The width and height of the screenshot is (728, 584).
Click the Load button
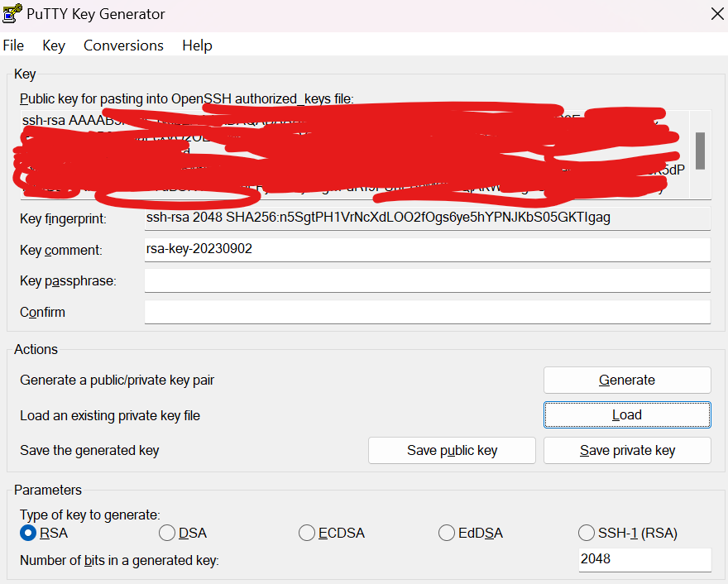tap(627, 415)
